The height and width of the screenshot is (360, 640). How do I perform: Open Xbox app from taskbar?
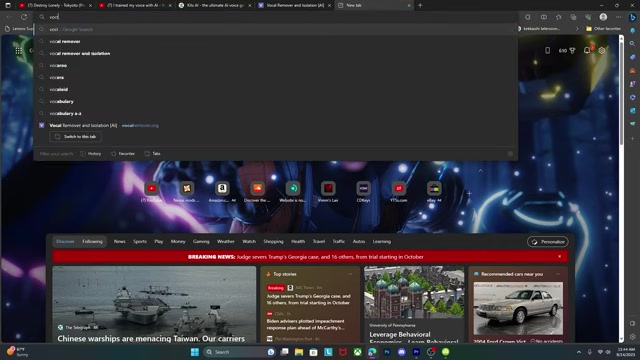pos(358,352)
